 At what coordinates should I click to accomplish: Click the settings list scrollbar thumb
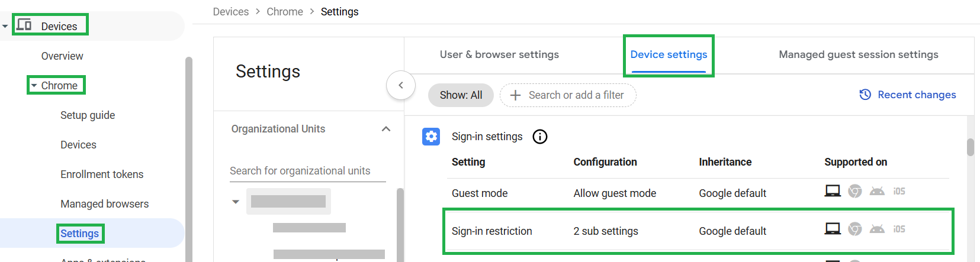pos(971,147)
